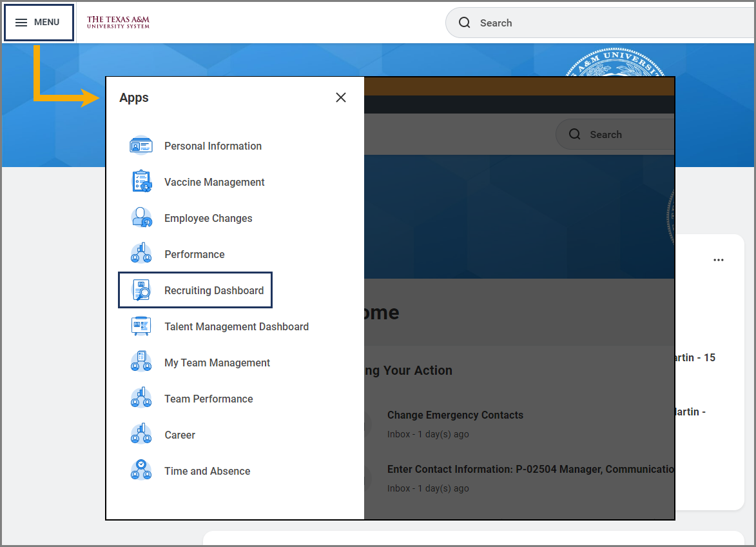Close the Apps panel with X
The width and height of the screenshot is (756, 547).
point(341,97)
